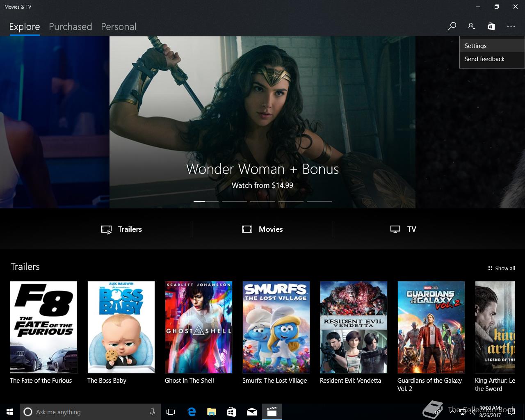Open King Arthur Legend of the Sword poster
Screen dimensions: 525x420
tap(495, 327)
